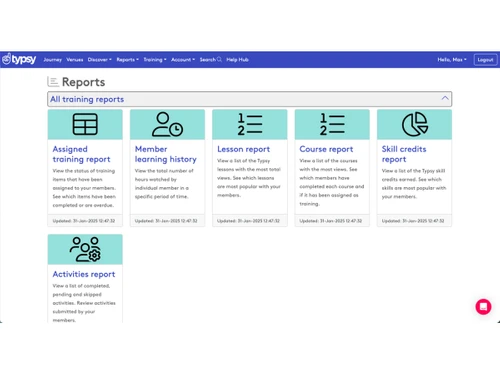
Task: Open the Skill credits report link
Action: click(404, 154)
